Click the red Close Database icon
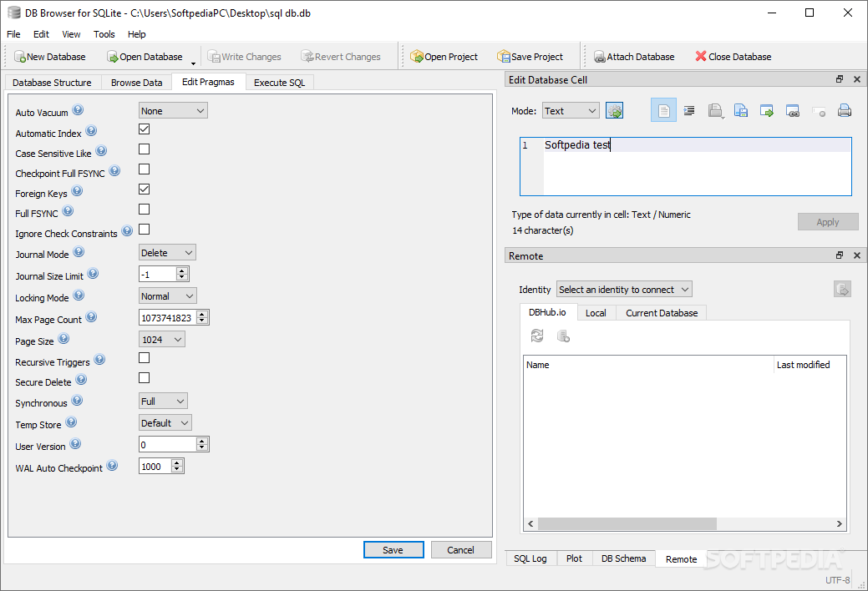Screen dimensions: 868x591 pos(701,56)
